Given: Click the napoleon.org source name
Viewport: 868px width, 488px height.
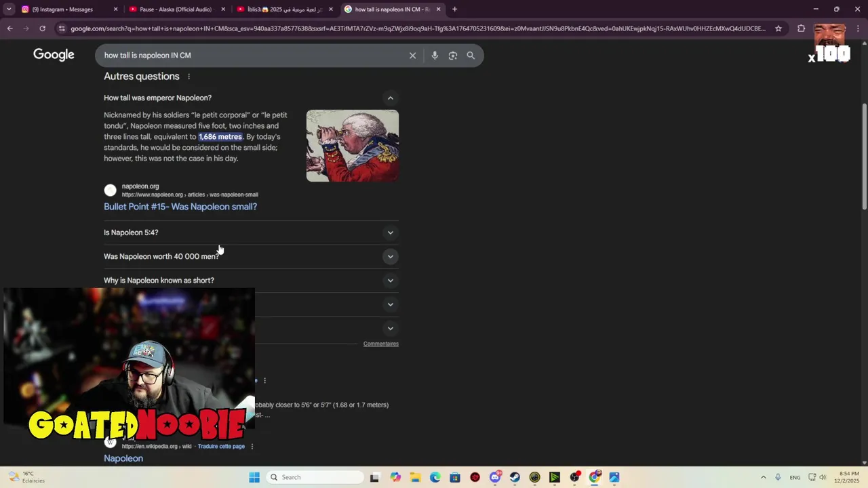Looking at the screenshot, I should coord(140,186).
